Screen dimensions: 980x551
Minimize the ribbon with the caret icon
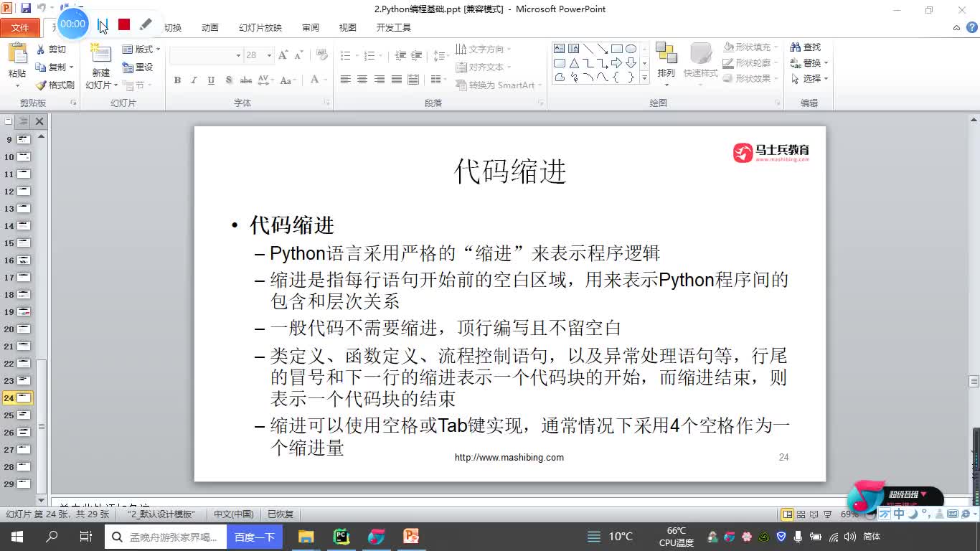tap(956, 28)
